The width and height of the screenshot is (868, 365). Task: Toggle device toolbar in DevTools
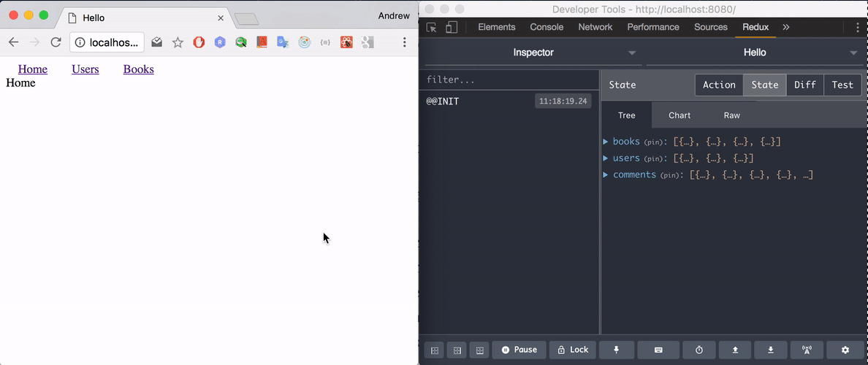[x=452, y=27]
